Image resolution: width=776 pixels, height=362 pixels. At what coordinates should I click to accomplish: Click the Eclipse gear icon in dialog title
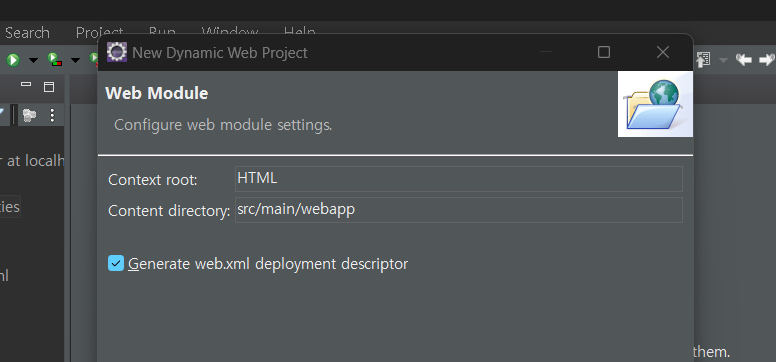[117, 52]
